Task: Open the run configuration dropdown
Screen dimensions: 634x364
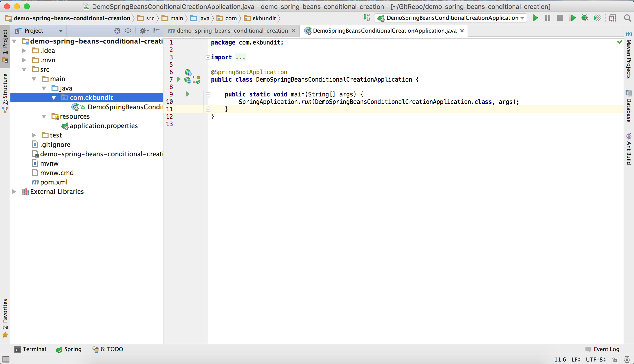Action: tap(522, 18)
